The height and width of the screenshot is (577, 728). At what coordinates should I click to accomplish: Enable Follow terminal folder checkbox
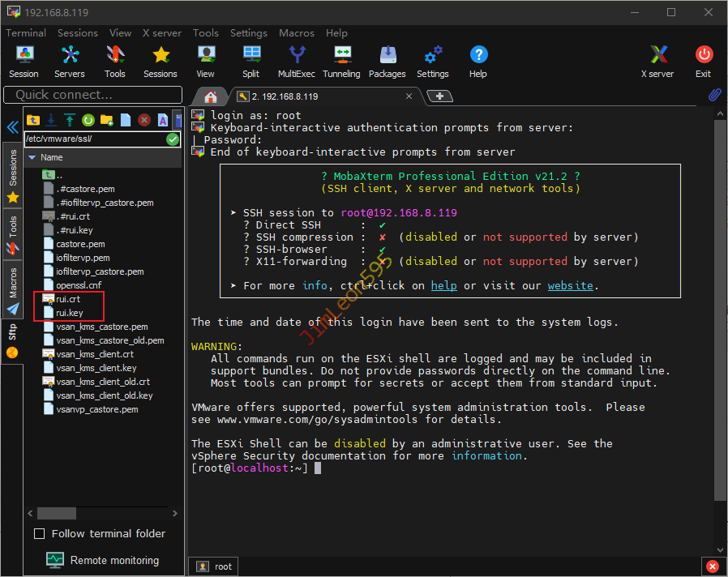39,534
